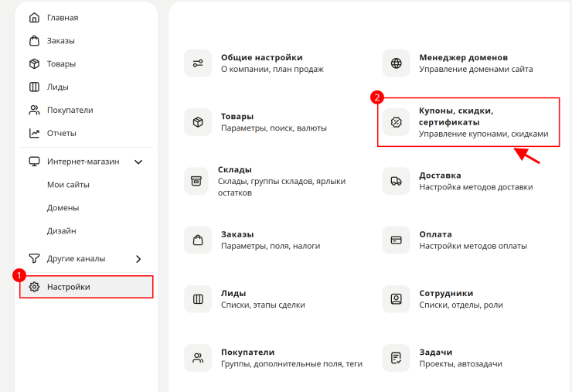Open Главная in the sidebar

[x=63, y=18]
